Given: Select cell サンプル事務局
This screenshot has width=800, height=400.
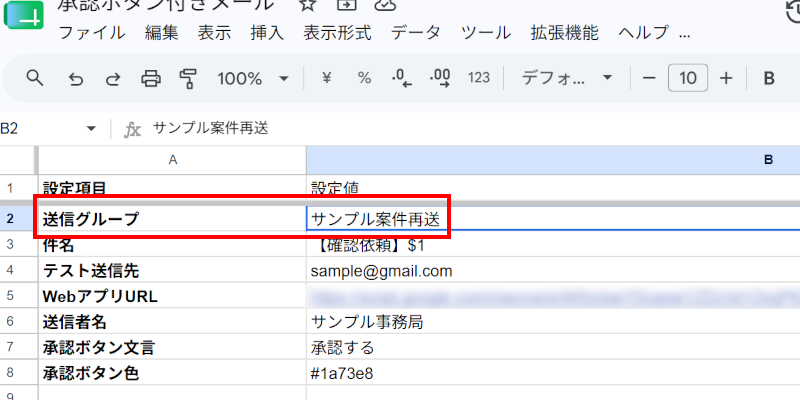Looking at the screenshot, I should [x=553, y=322].
